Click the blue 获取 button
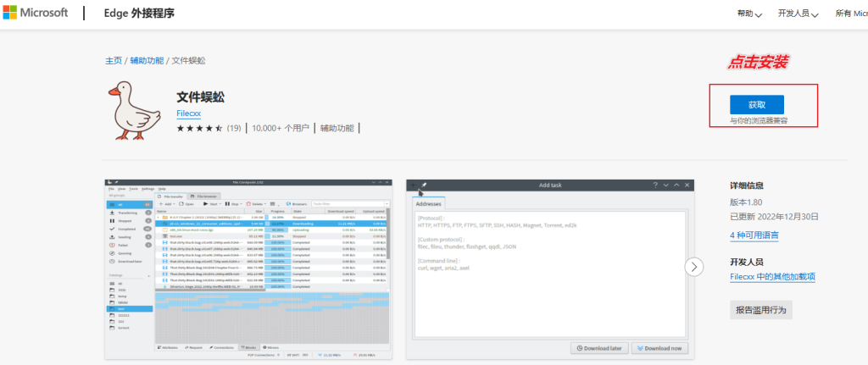Screen dimensions: 868x365 [x=756, y=105]
